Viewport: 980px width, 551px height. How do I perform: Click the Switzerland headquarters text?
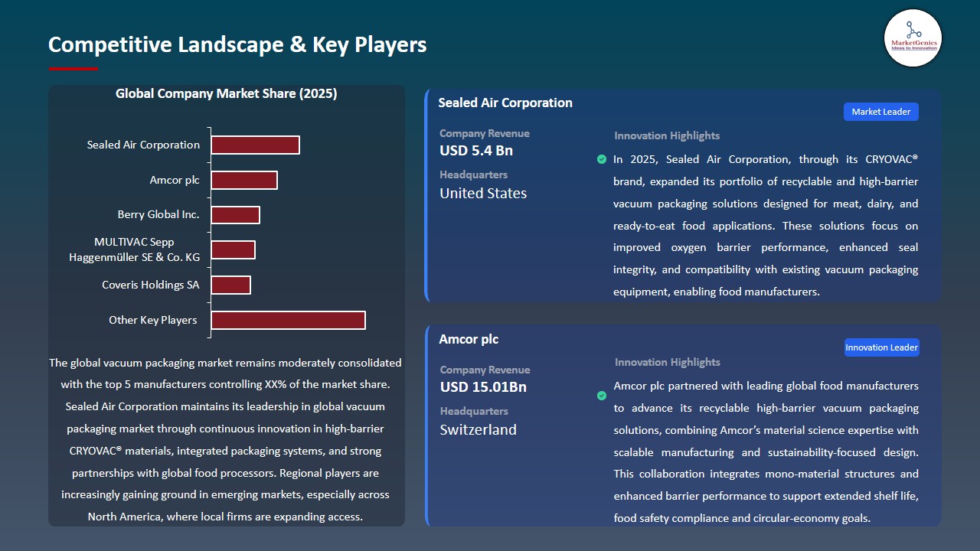coord(477,429)
